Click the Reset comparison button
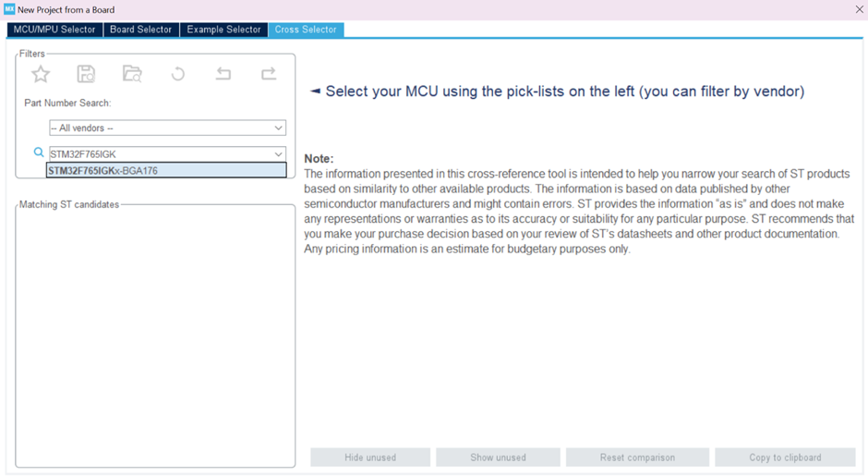This screenshot has width=868, height=476. (637, 458)
